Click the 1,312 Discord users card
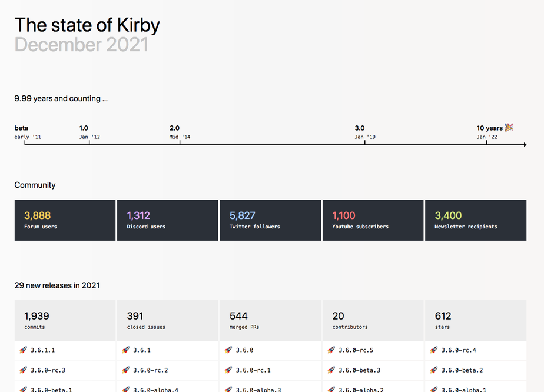The height and width of the screenshot is (392, 544). [x=167, y=220]
